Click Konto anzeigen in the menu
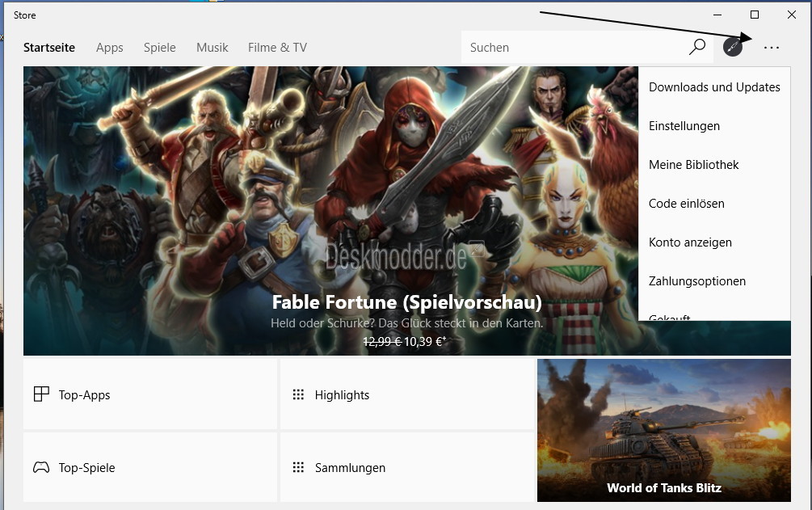Image resolution: width=812 pixels, height=510 pixels. (x=715, y=242)
